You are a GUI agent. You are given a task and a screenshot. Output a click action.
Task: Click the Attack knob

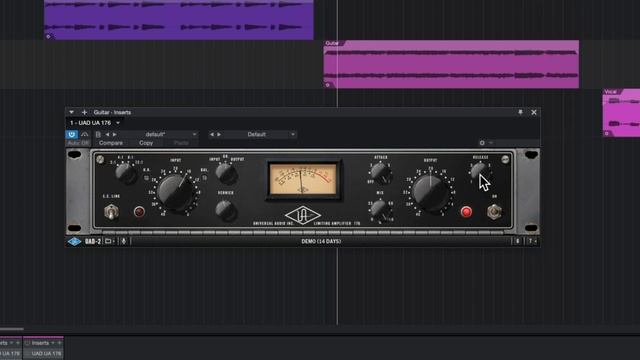pos(380,173)
